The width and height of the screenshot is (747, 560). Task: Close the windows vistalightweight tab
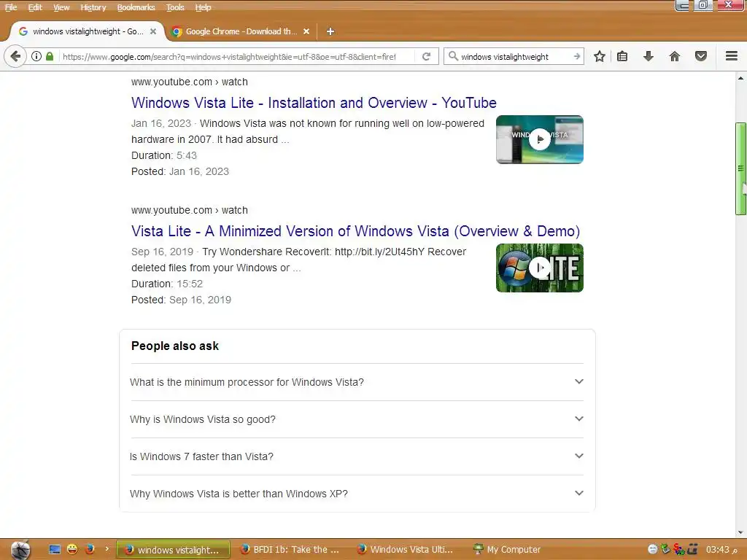pos(153,31)
